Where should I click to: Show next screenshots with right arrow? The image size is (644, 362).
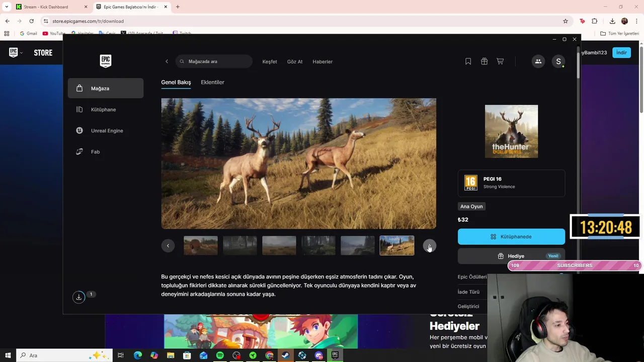(429, 246)
